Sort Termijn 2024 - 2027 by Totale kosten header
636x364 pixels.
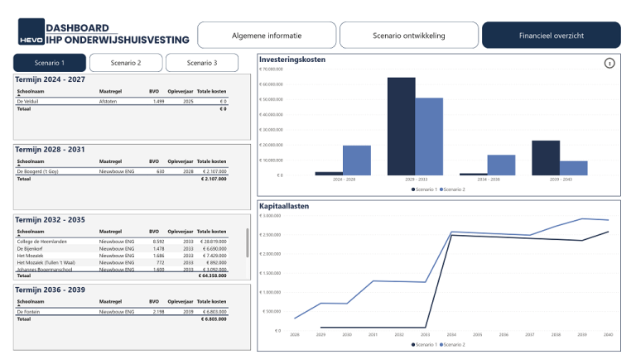tap(211, 91)
